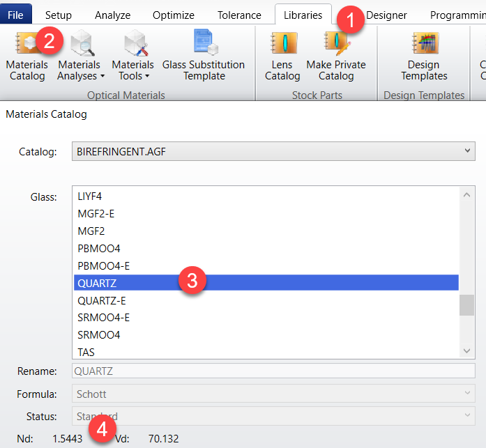Select TAS glass entry
The width and height of the screenshot is (486, 448).
click(x=266, y=352)
